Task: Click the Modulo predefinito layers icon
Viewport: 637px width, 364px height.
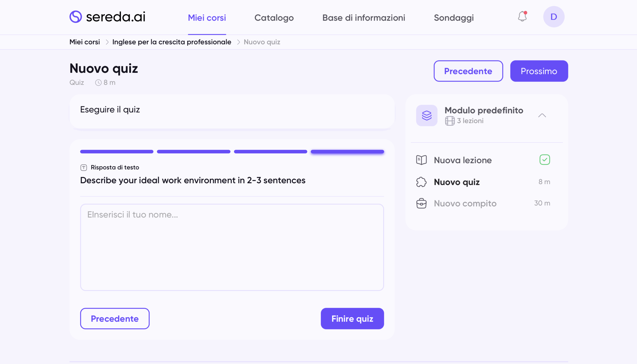Action: (426, 115)
